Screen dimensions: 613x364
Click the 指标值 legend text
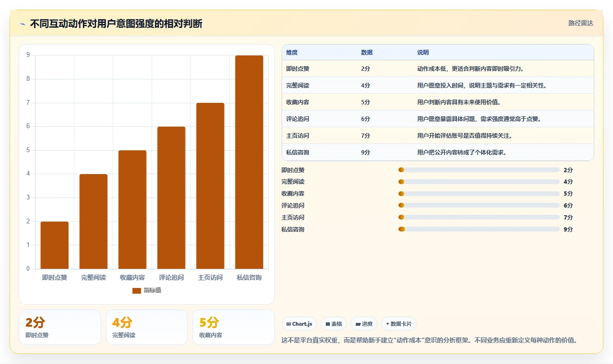(x=152, y=290)
